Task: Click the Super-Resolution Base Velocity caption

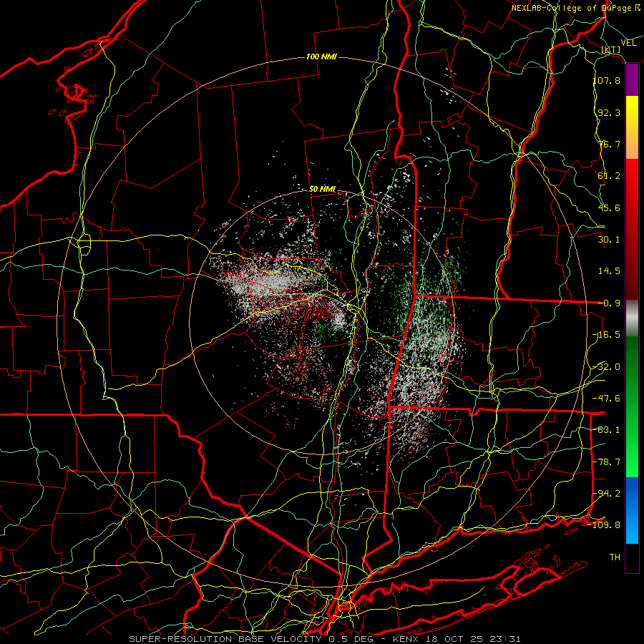Action: 325,639
